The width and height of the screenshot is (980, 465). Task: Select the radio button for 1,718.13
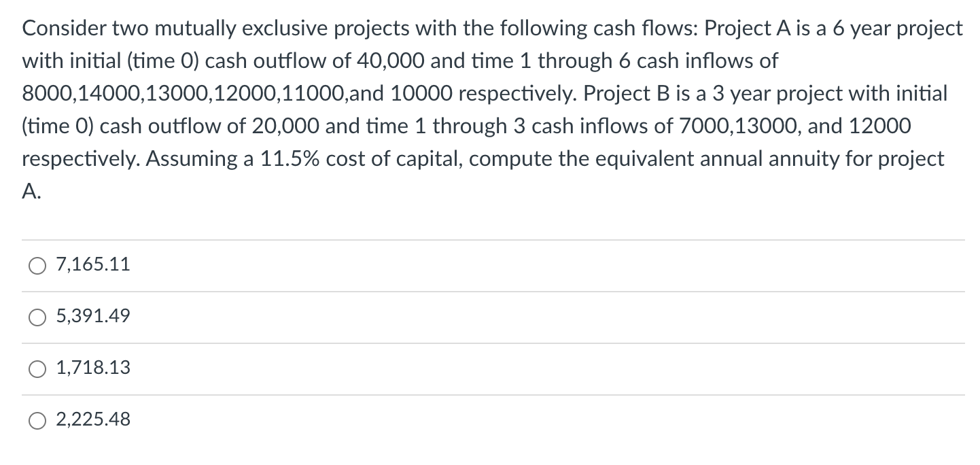coord(37,368)
